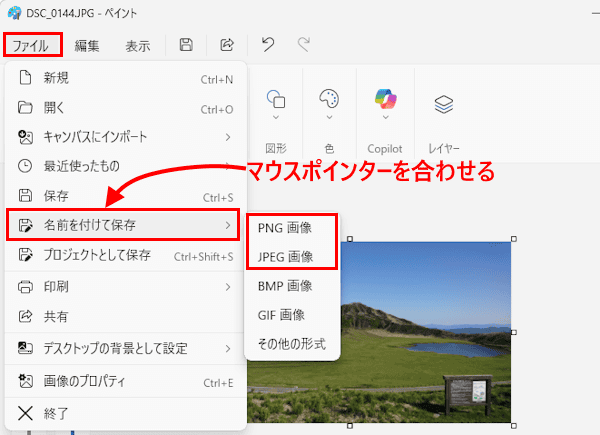Select 新規 from the file menu

tap(126, 78)
